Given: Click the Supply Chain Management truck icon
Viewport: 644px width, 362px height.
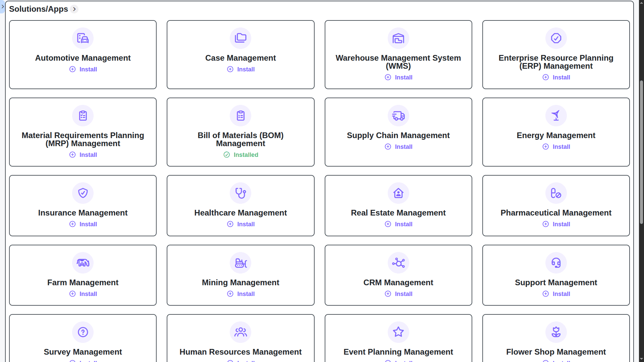Looking at the screenshot, I should [398, 116].
